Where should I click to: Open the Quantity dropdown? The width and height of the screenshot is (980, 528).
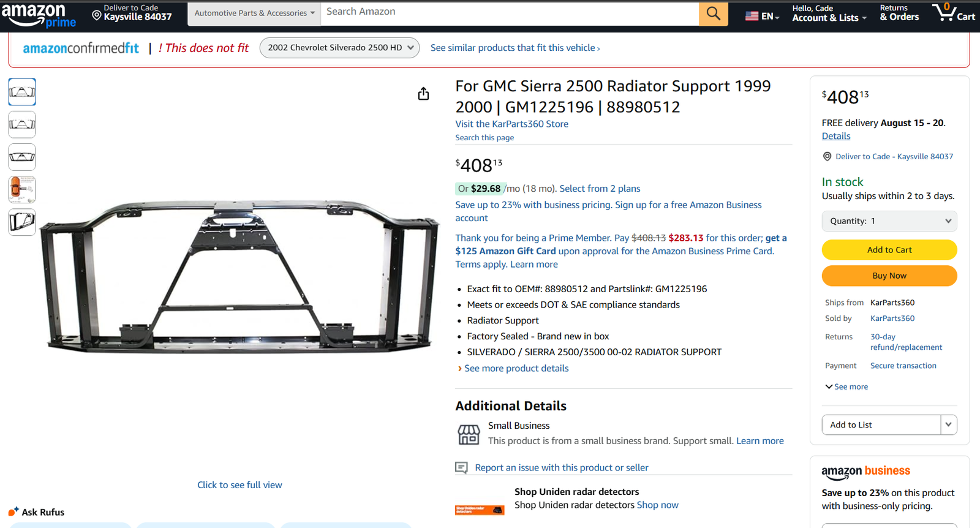point(889,221)
